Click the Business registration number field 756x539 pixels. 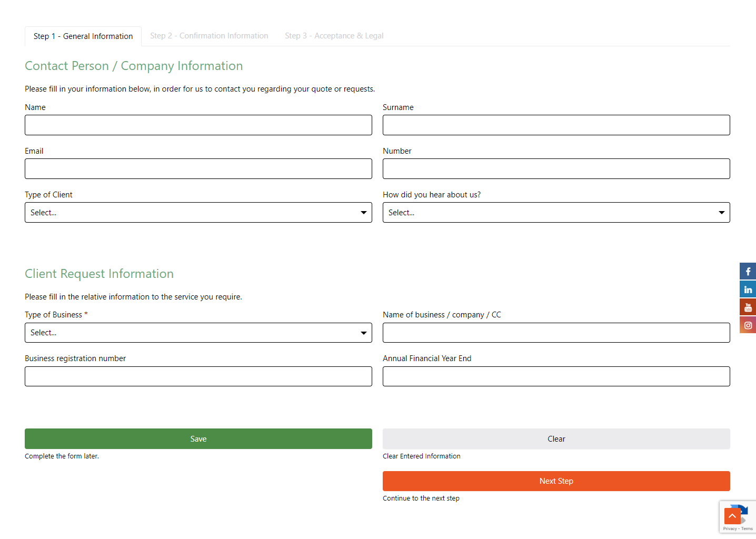click(x=198, y=376)
